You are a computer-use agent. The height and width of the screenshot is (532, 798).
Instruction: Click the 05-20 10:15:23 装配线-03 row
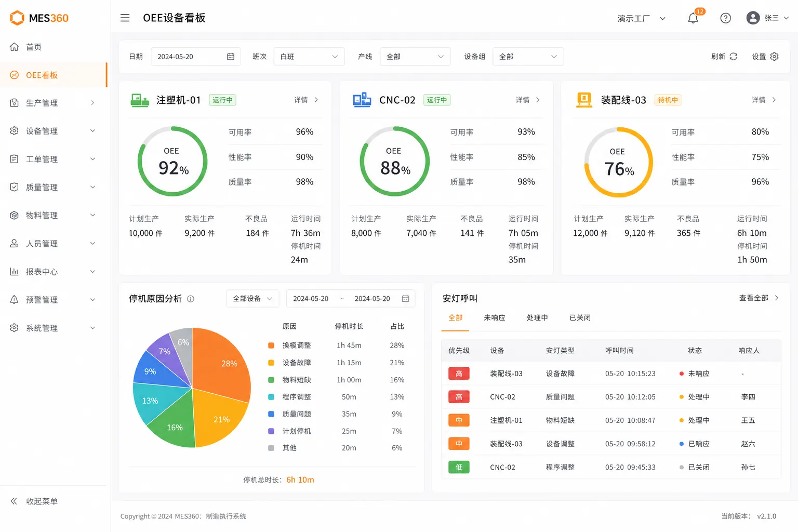coord(611,374)
